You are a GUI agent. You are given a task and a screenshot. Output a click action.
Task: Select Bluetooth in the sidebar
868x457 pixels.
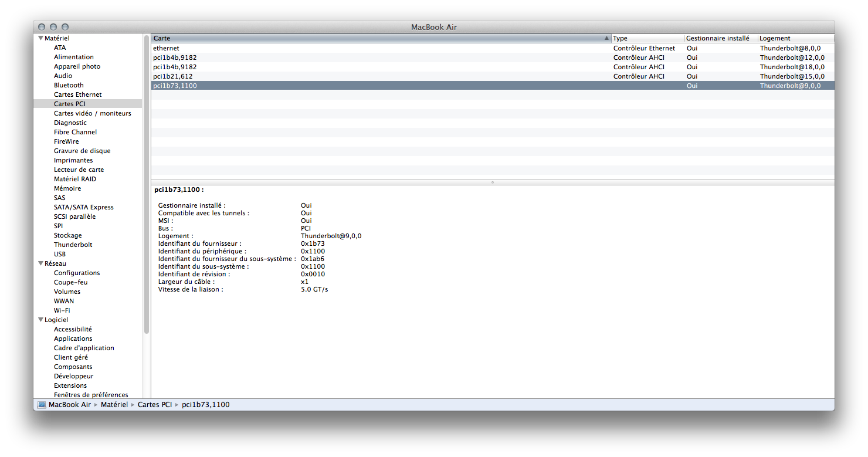pyautogui.click(x=69, y=85)
